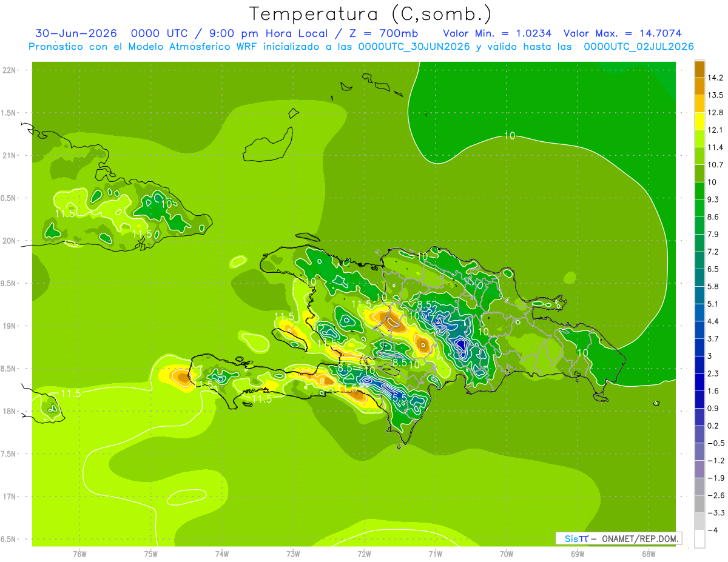Click legend swatch between -1.9 and -1.2
This screenshot has height=562, width=728.
click(x=699, y=469)
